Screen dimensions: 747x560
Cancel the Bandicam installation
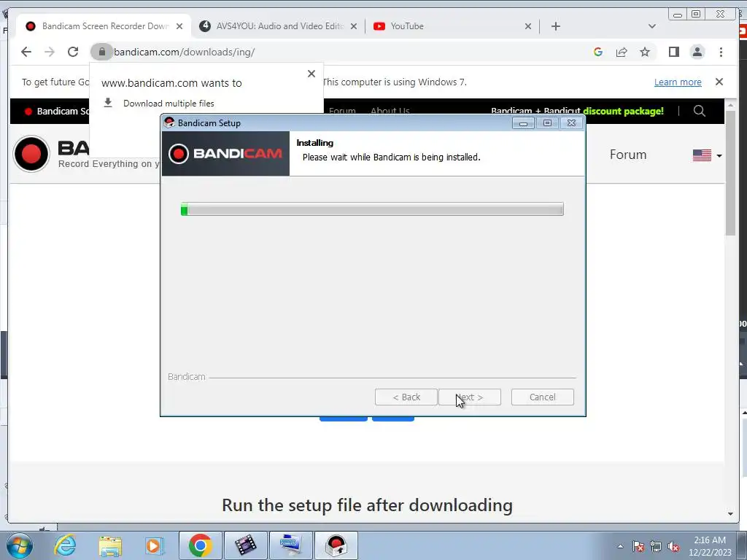pyautogui.click(x=542, y=397)
